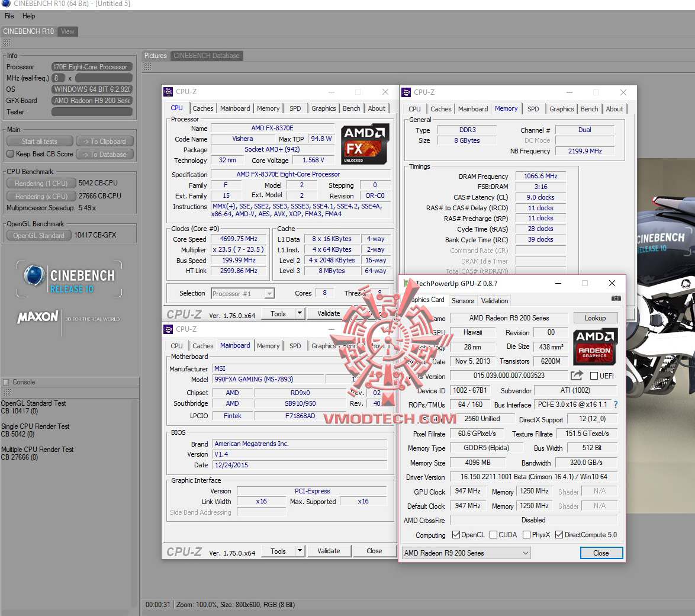Click the OpenGL Standard button
This screenshot has width=695, height=616.
[x=39, y=236]
